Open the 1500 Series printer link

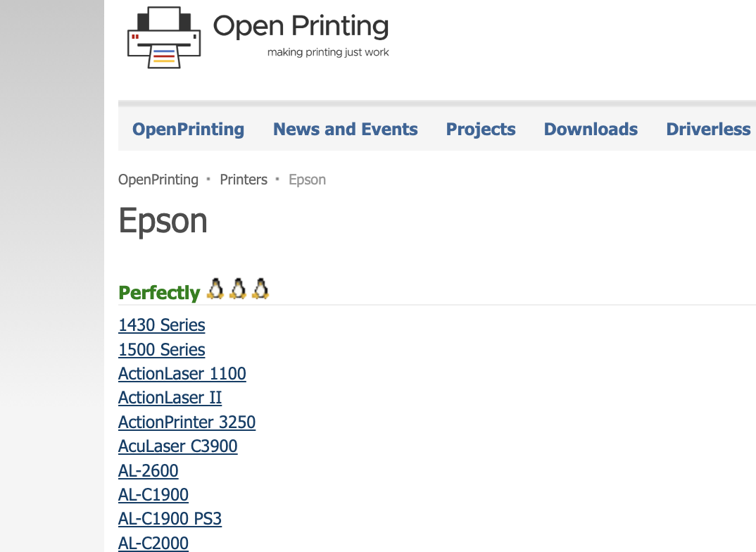(162, 350)
